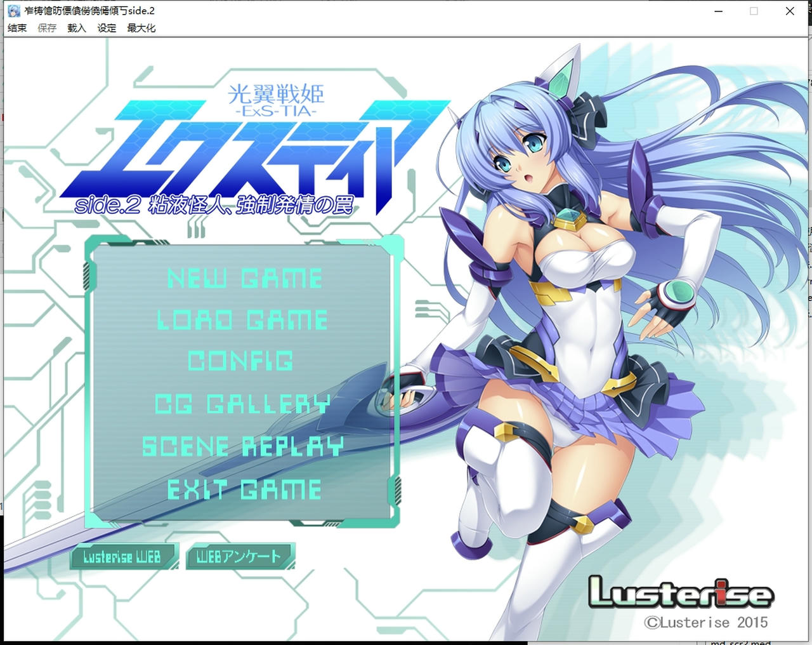
Task: Minimize the game window
Action: click(718, 11)
